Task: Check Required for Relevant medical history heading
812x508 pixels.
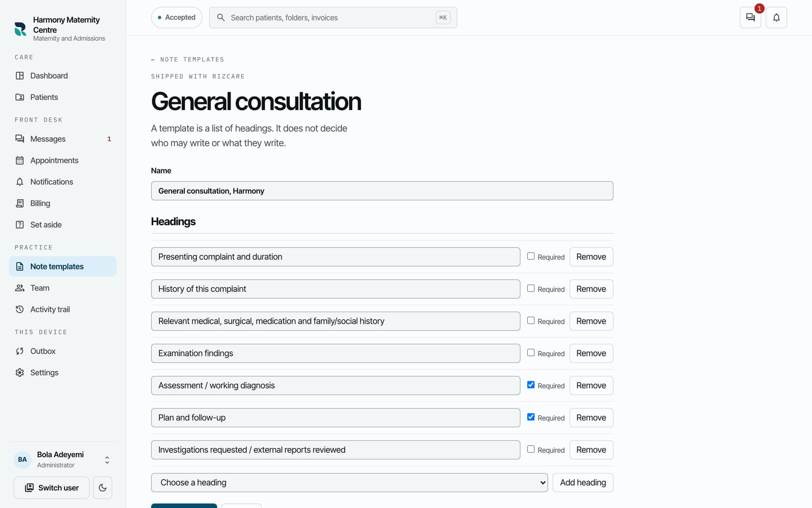Action: point(531,321)
